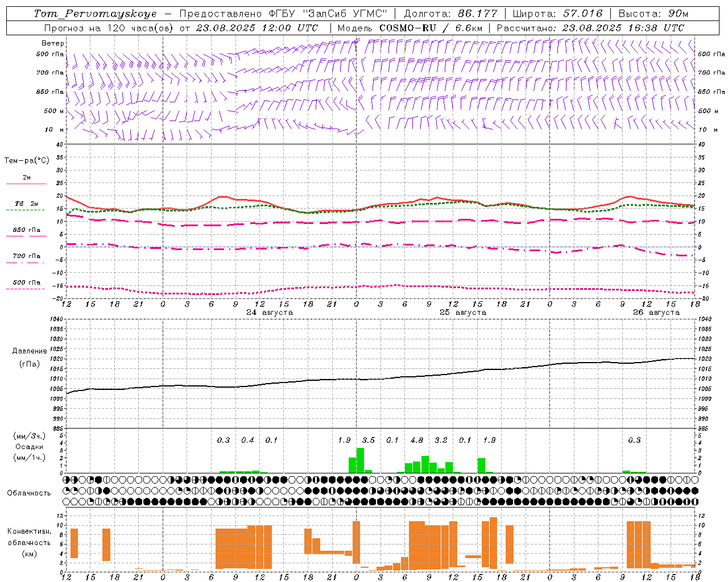Click the Ветер wind panel label

53,43
